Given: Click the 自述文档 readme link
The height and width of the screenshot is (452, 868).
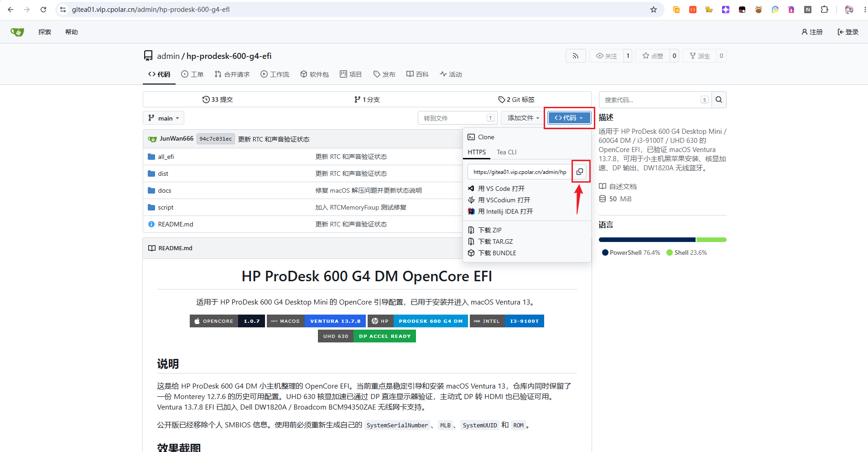Looking at the screenshot, I should tap(618, 186).
